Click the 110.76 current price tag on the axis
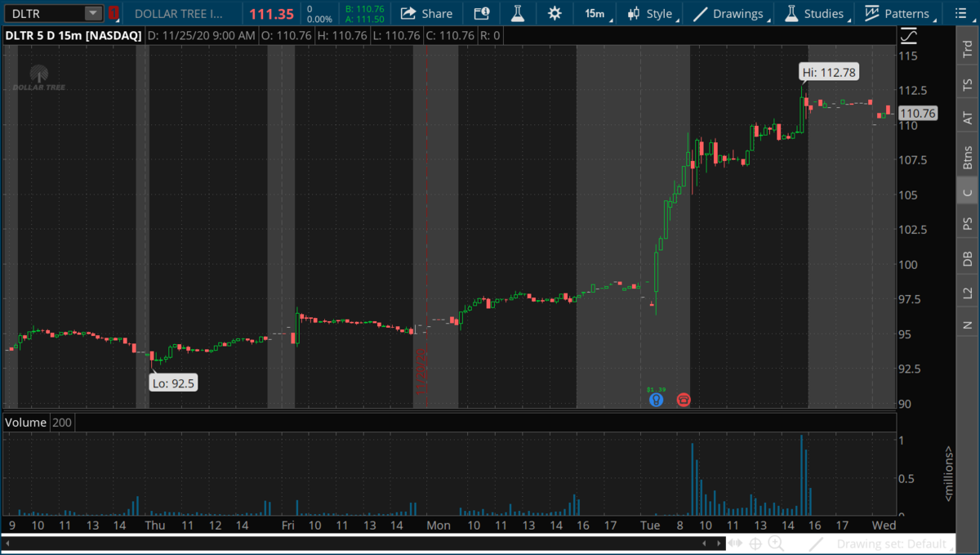This screenshot has width=980, height=555. [917, 114]
